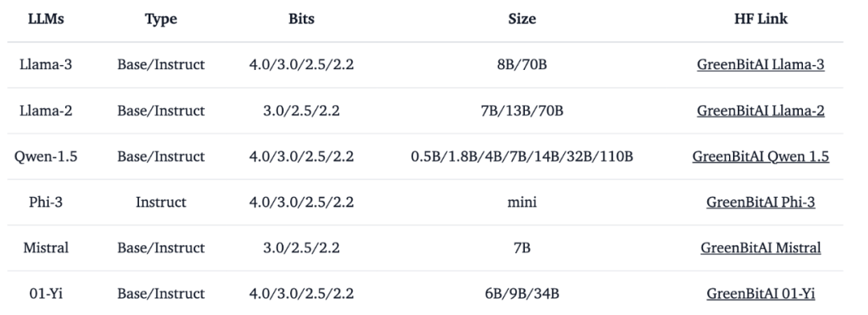Select the Bits column header
This screenshot has height=315, width=868.
(x=301, y=18)
